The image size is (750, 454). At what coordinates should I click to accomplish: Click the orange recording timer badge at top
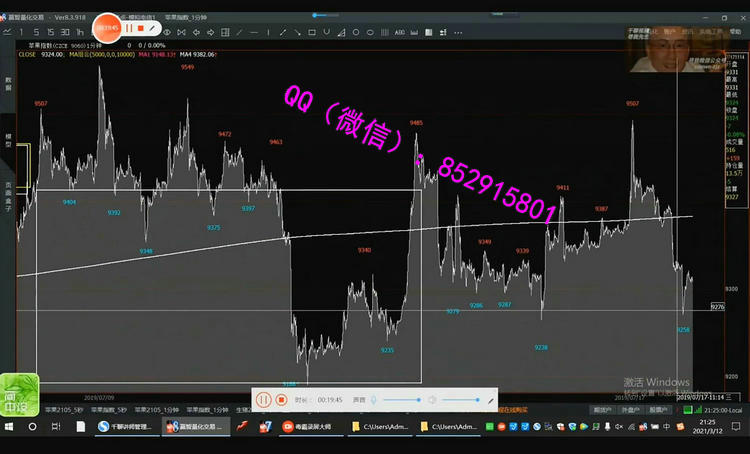(x=107, y=28)
